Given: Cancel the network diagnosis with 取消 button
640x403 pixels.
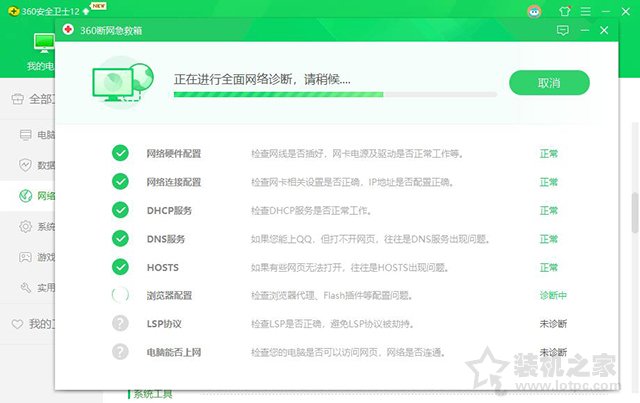Looking at the screenshot, I should click(x=549, y=83).
